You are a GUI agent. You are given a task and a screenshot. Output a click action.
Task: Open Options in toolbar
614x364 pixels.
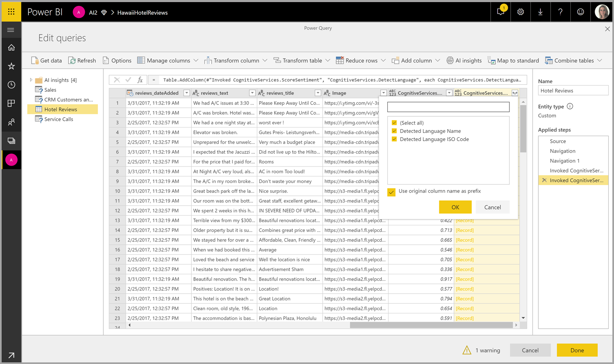click(x=117, y=60)
